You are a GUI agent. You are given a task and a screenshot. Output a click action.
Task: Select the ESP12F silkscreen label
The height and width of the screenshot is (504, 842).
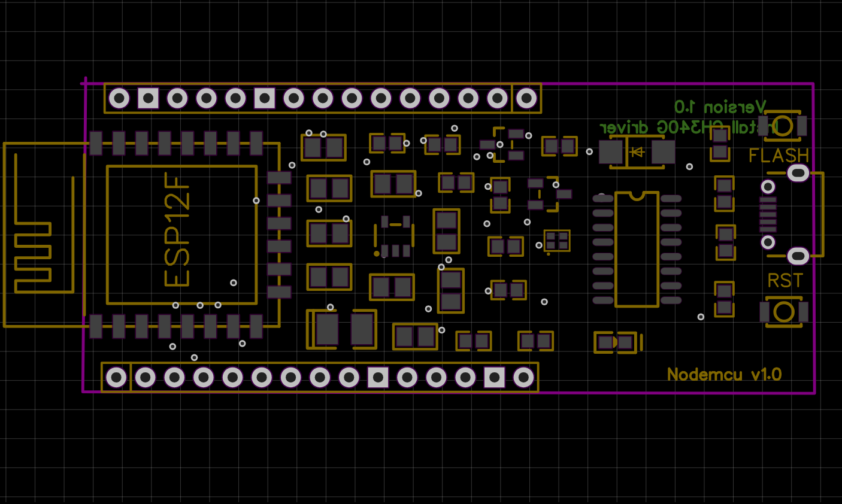click(x=177, y=230)
